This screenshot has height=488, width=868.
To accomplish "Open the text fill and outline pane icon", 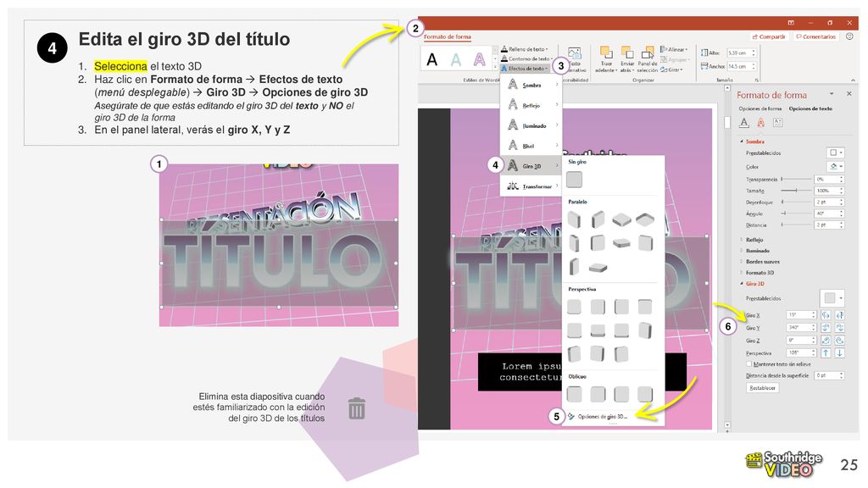I will pos(744,123).
